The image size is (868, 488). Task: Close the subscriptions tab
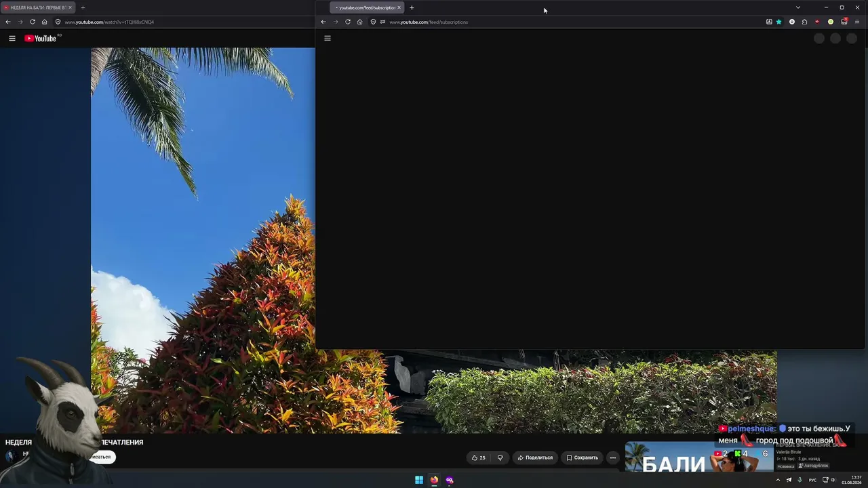[399, 7]
